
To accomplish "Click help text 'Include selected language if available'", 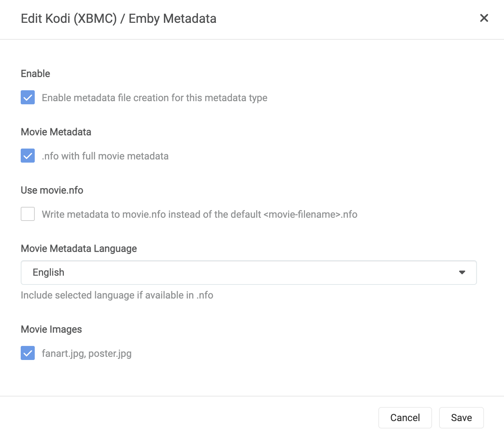I will pos(117,295).
